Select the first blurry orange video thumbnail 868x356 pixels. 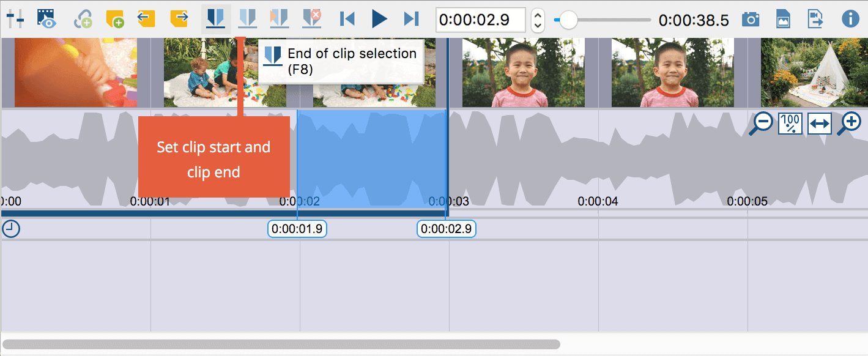point(75,73)
